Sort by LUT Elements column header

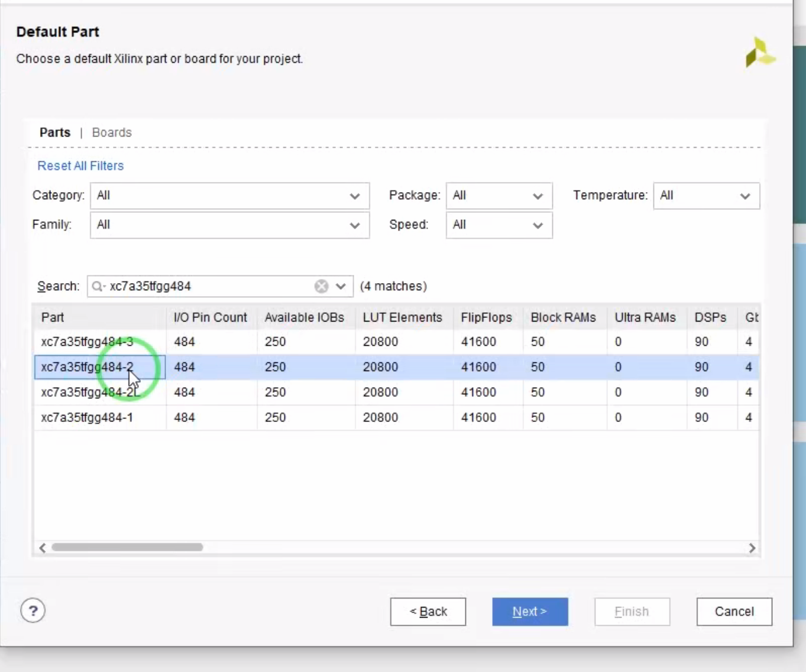click(x=404, y=317)
